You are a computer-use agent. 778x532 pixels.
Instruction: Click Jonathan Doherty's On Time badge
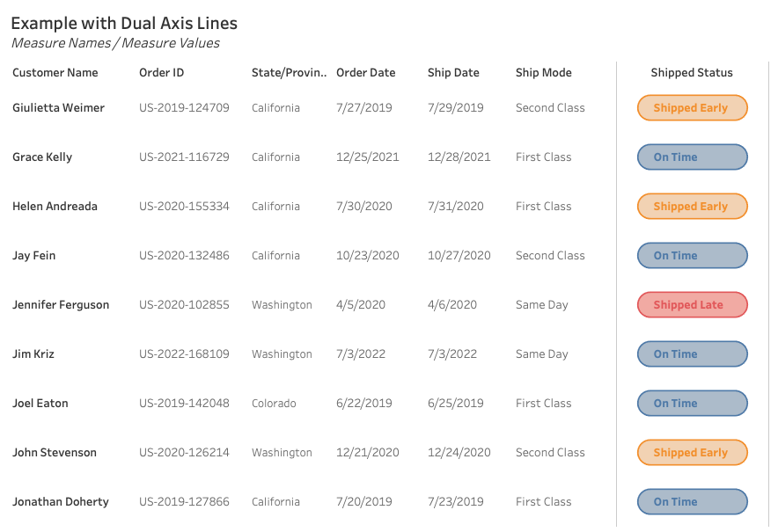click(x=692, y=501)
